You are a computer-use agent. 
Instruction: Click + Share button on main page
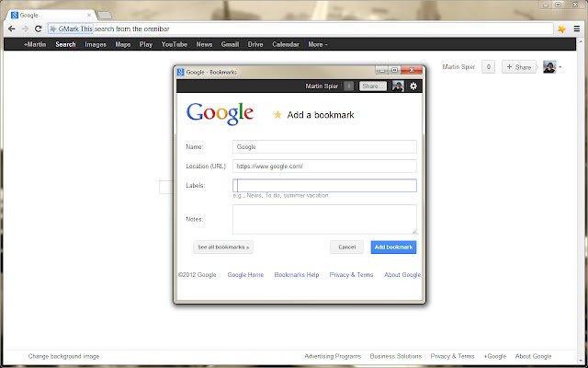click(519, 67)
